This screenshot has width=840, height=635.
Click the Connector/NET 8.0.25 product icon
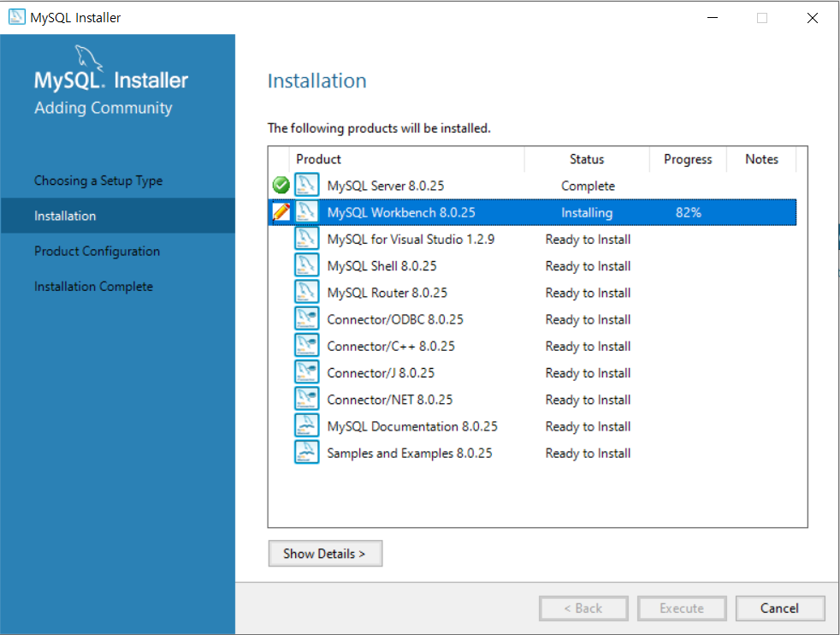306,399
